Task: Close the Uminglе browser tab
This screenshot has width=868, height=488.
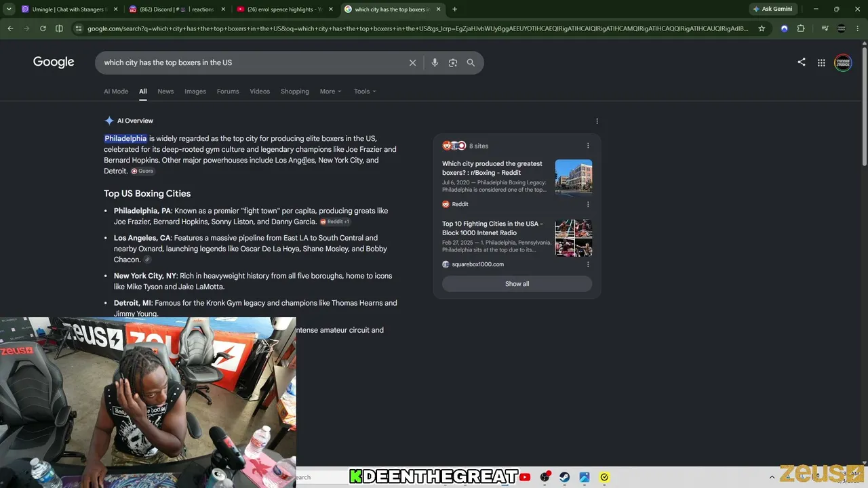Action: (115, 9)
